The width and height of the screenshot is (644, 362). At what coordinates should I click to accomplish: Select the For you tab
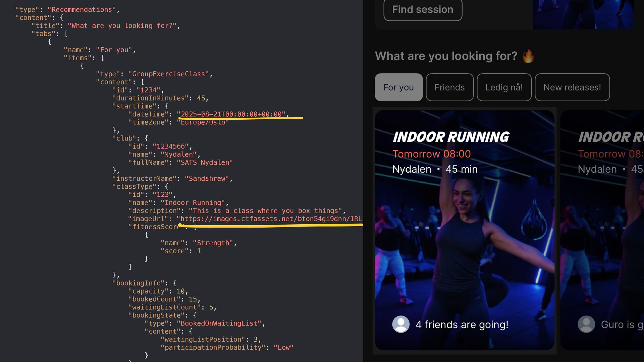click(398, 87)
